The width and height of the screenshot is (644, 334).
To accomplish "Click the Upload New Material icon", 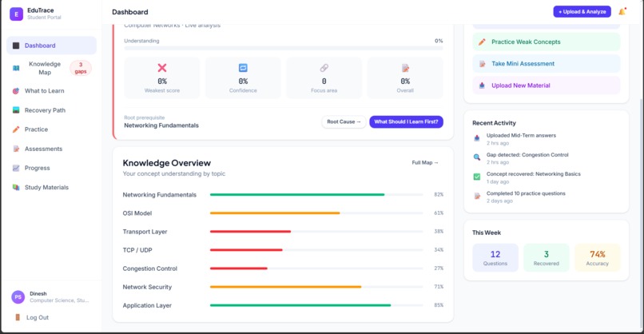I will tap(482, 85).
